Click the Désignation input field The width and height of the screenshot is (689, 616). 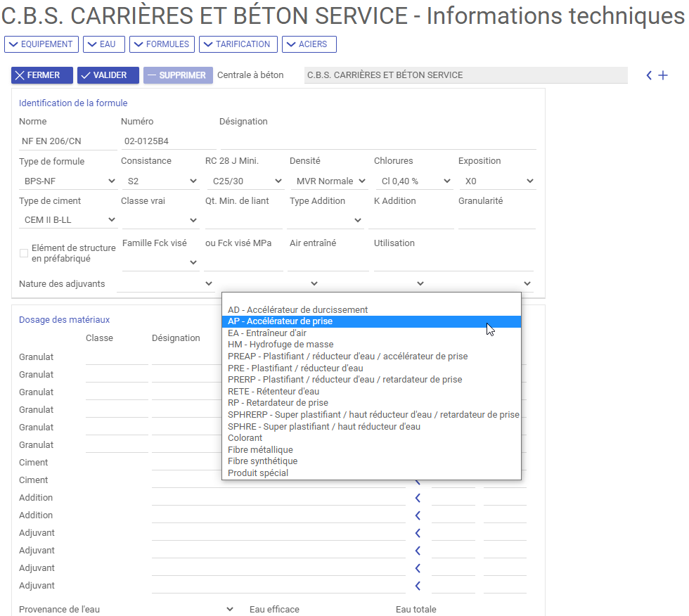click(x=378, y=141)
